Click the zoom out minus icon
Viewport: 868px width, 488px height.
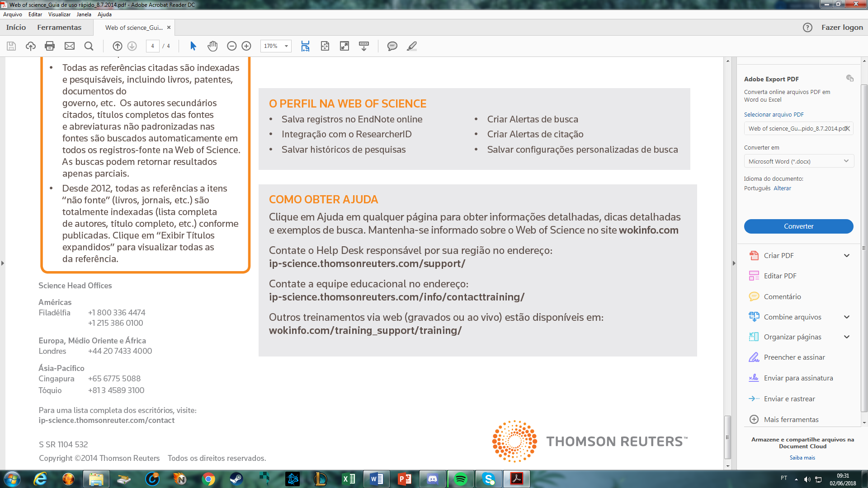point(232,46)
